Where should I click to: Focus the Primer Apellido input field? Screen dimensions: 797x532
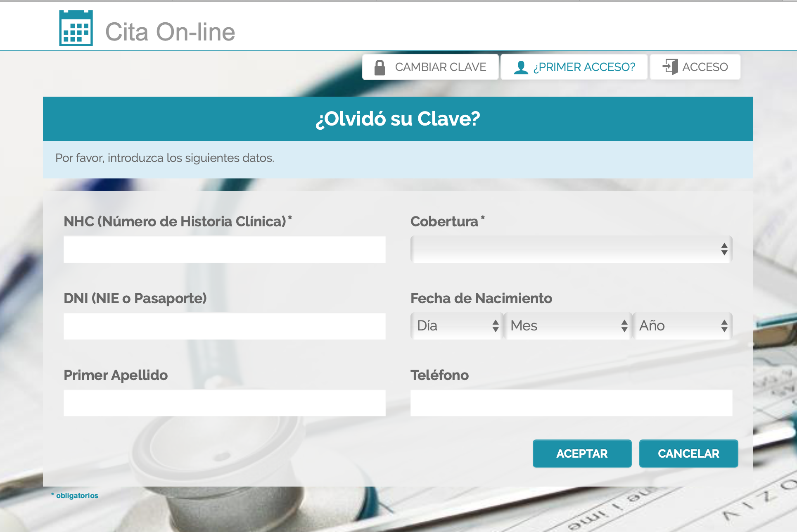click(225, 403)
